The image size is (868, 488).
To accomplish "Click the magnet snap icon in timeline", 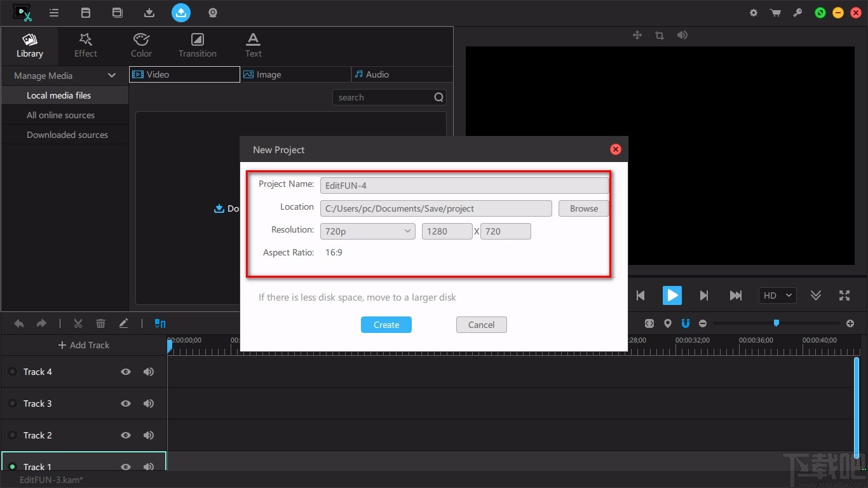I will click(x=686, y=323).
